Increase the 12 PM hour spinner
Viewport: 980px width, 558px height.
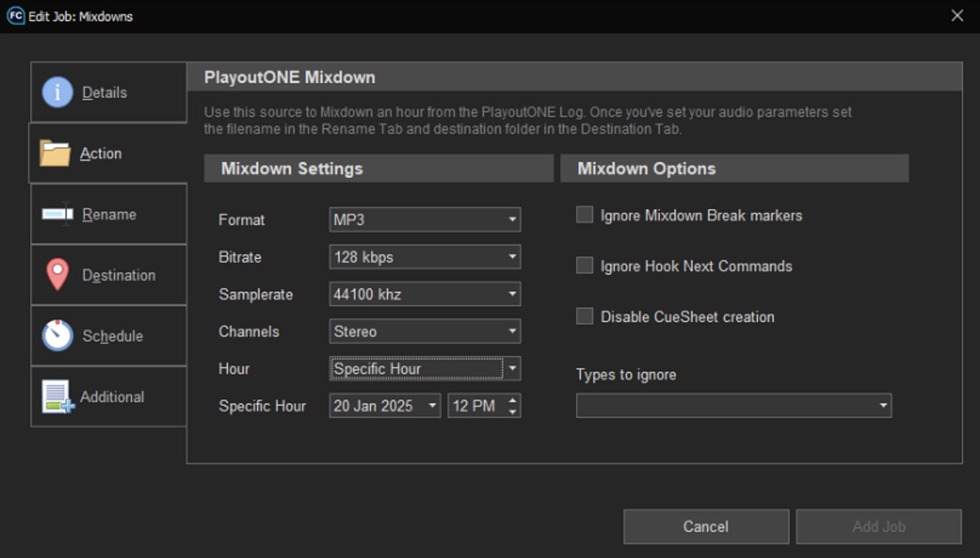pos(512,400)
